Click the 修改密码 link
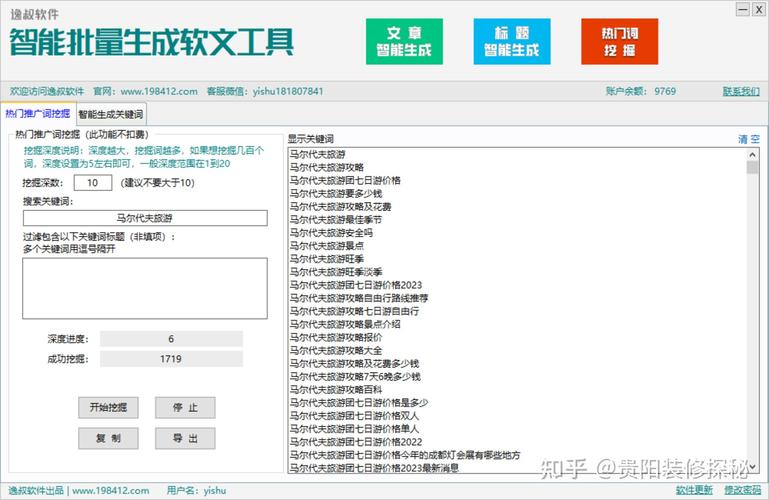The width and height of the screenshot is (769, 500). [742, 491]
